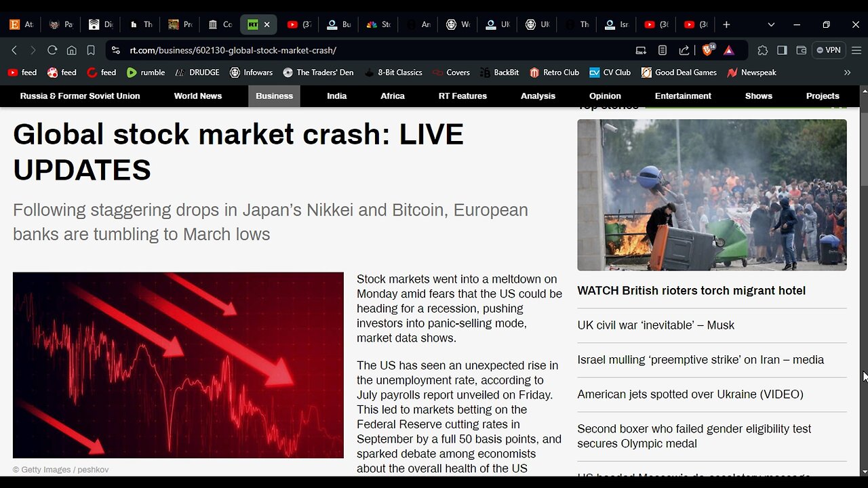Open the YouTube feed bookmark
868x488 pixels.
click(x=22, y=73)
